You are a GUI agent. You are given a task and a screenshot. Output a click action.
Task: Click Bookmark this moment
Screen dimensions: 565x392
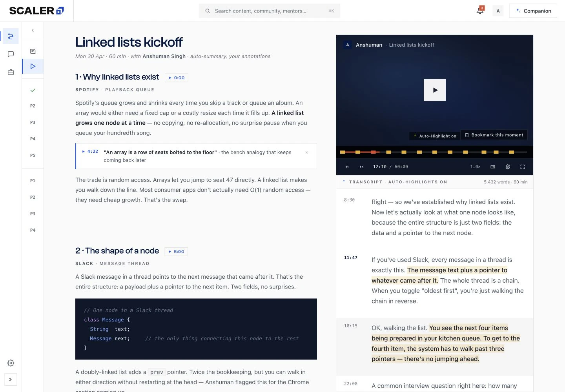tap(494, 135)
